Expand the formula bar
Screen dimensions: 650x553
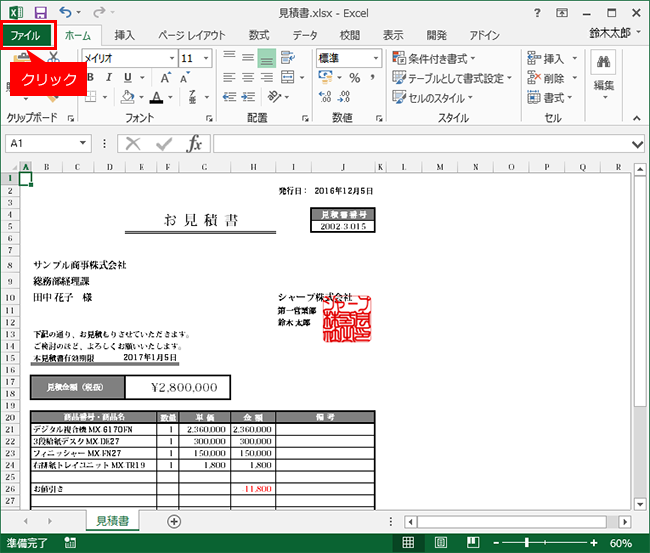pyautogui.click(x=638, y=144)
